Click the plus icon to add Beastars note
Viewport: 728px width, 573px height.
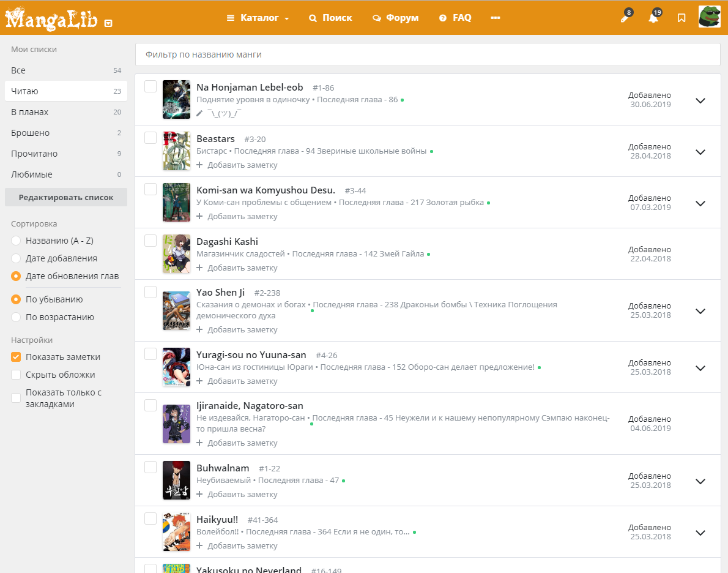[199, 165]
